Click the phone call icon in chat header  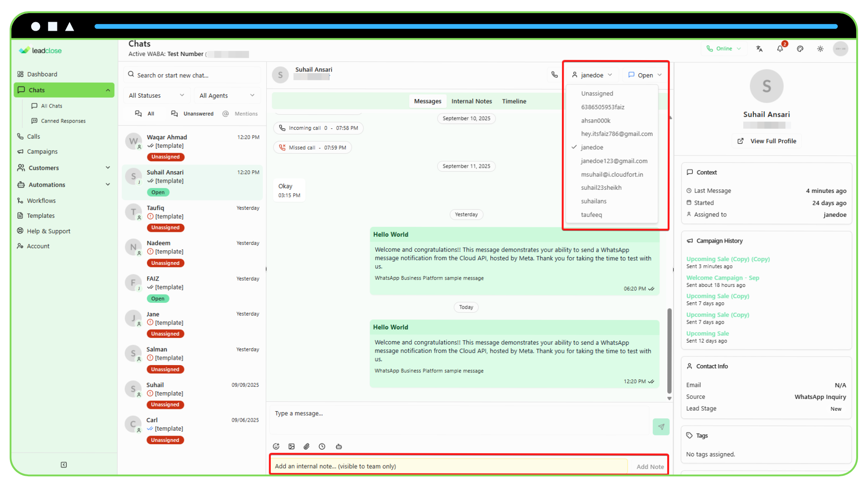554,75
